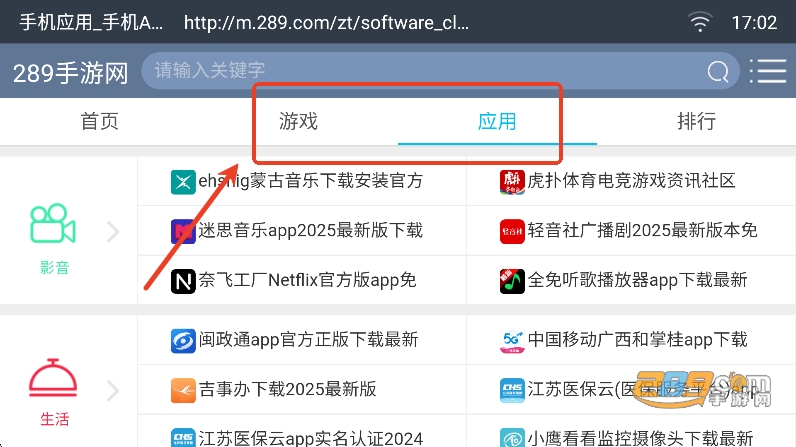Viewport: 796px width, 447px height.
Task: Open 轻音社广播剧2025最新版本免 link
Action: [x=643, y=230]
